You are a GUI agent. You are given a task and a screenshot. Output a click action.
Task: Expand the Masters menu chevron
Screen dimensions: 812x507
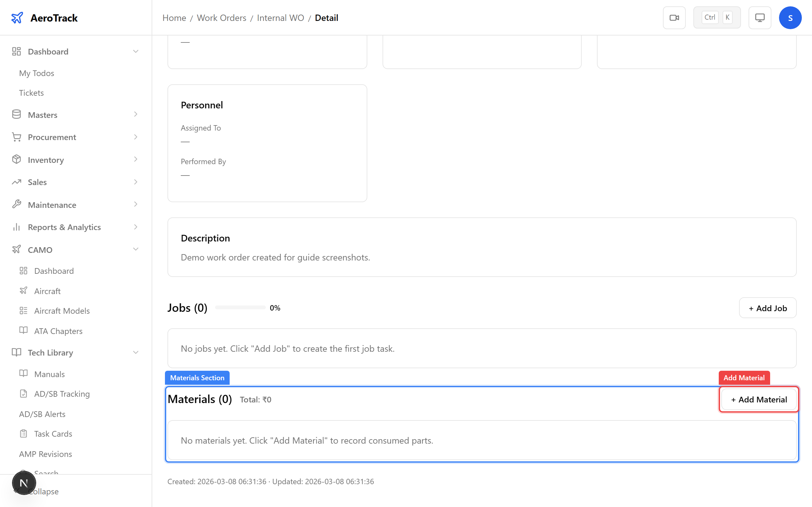(x=135, y=114)
